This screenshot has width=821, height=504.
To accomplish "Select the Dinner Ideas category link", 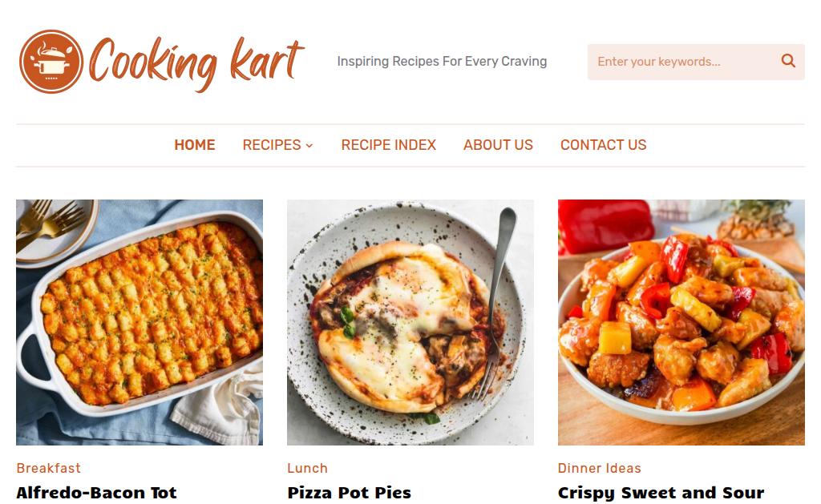I will 600,468.
